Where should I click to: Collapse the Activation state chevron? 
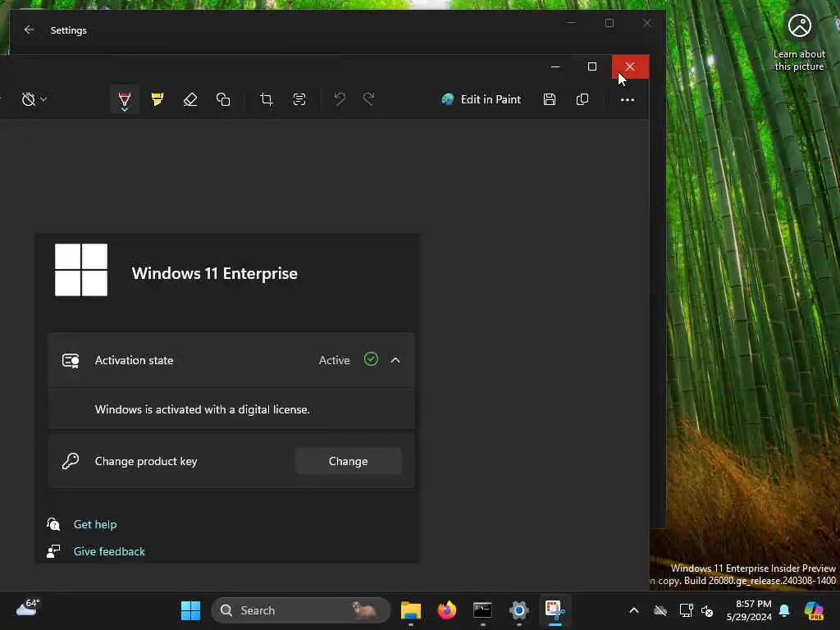[x=395, y=360]
